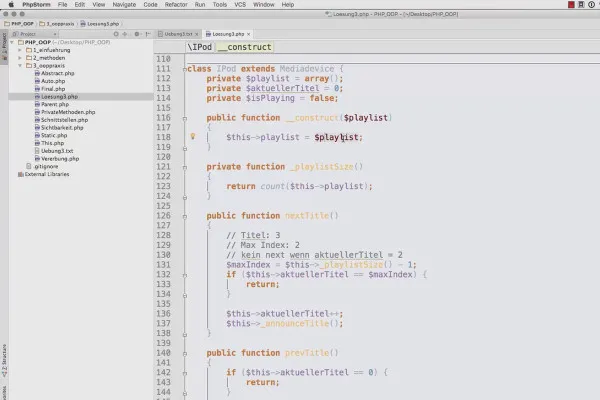Fold the if block at line 142
Image resolution: width=600 pixels, height=400 pixels.
pos(185,373)
